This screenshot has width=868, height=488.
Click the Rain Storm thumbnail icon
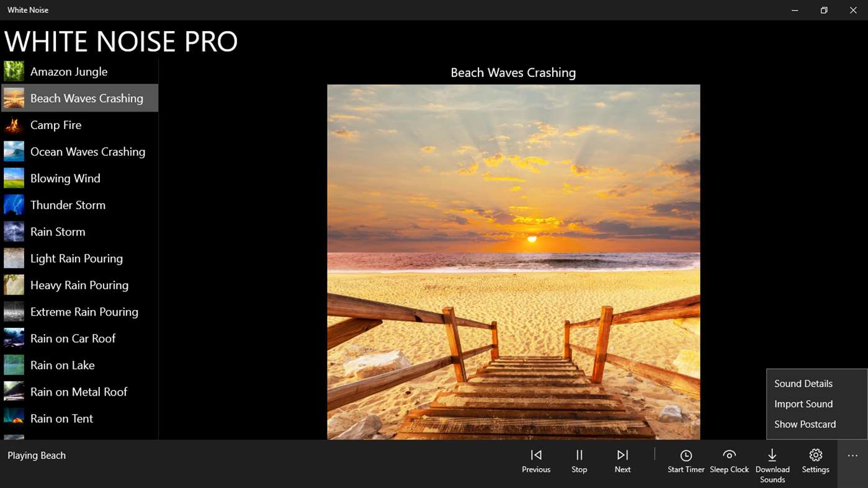[14, 231]
